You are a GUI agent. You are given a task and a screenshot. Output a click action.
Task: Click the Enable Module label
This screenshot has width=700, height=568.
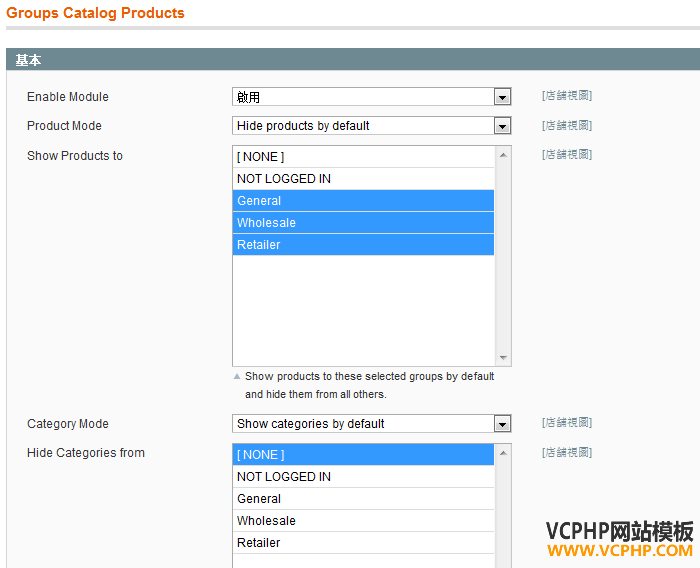[68, 96]
